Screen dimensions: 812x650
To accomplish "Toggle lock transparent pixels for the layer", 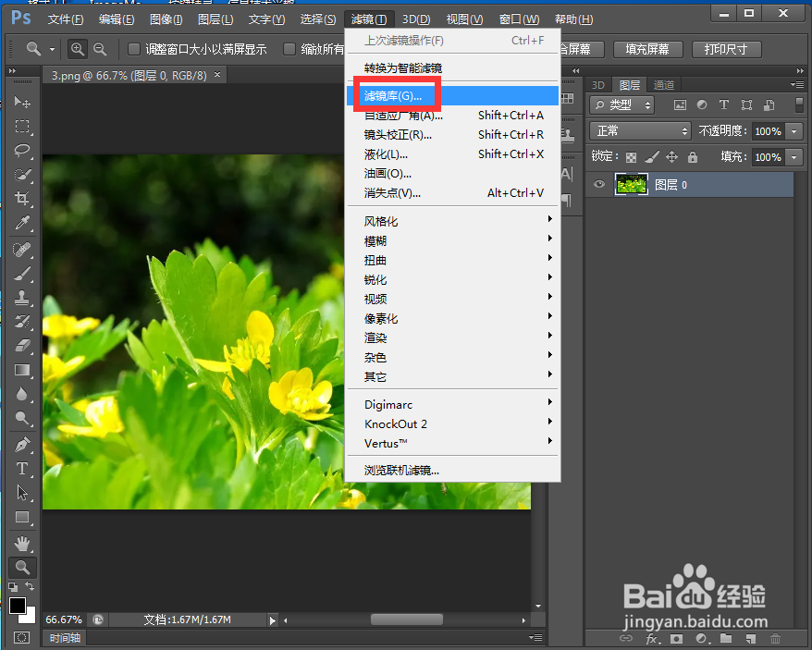I will coord(630,157).
